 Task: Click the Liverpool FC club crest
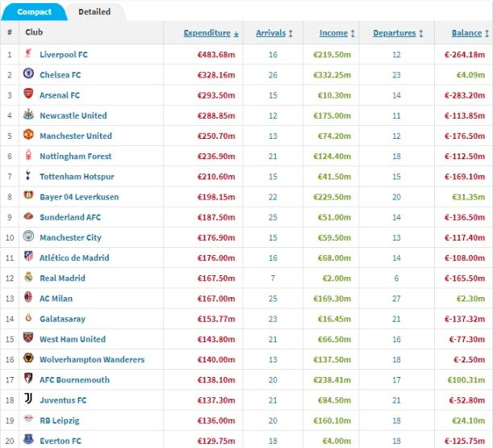(28, 53)
